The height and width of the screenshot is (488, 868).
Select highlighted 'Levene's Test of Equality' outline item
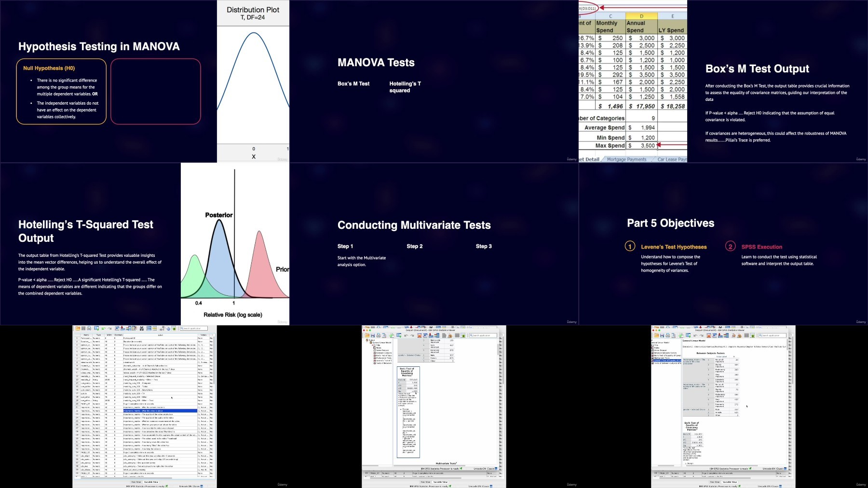point(666,361)
